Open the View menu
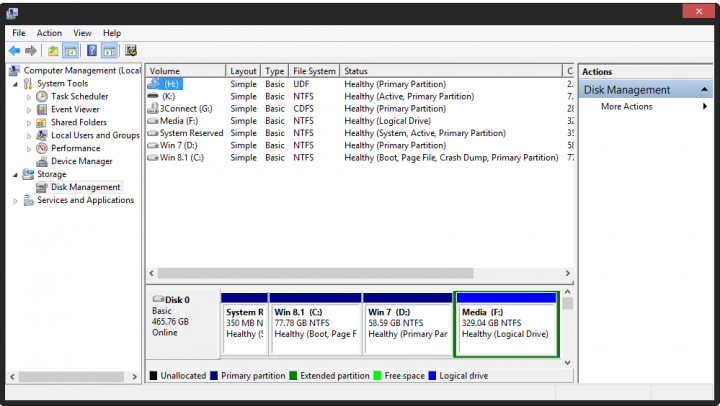 pos(82,33)
